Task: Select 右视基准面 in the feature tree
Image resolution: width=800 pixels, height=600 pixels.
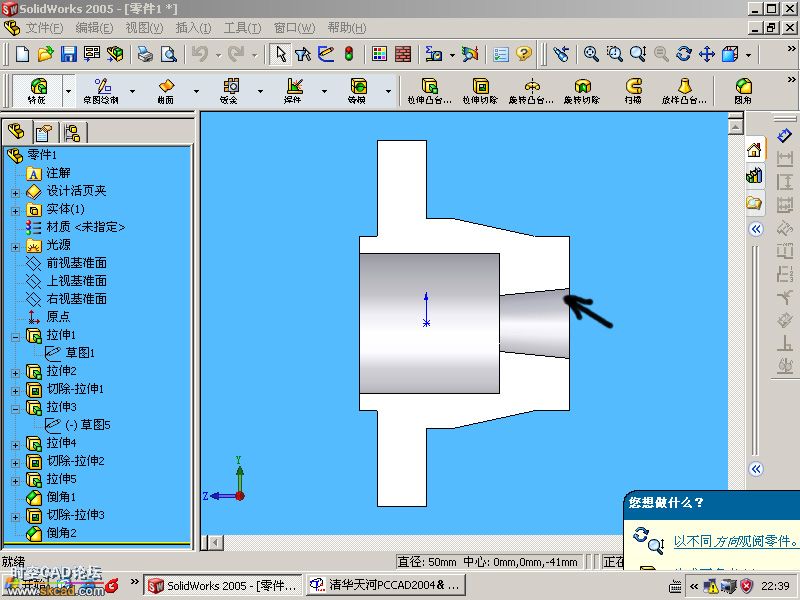Action: tap(77, 298)
